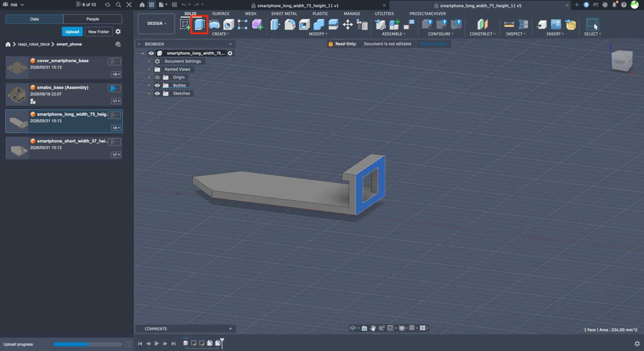Screen dimensions: 644x351
Task: Select the Fillet tool in Modify
Action: click(x=290, y=24)
